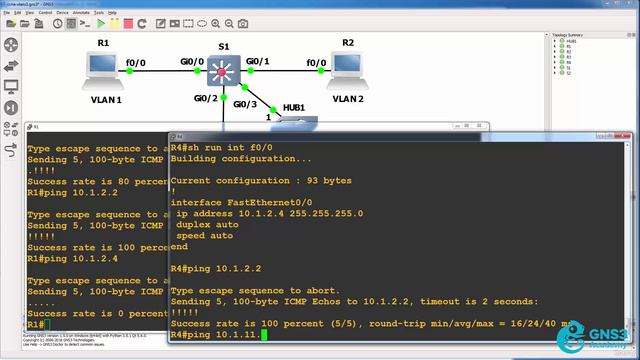
Task: Click the Gi0/2 interface label
Action: pos(206,98)
